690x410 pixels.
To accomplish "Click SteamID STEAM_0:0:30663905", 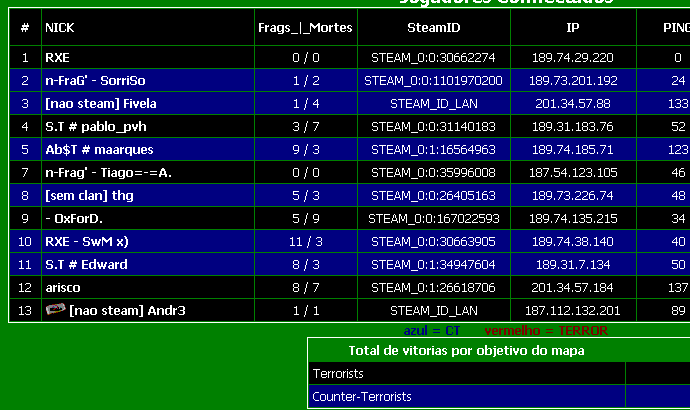I will (x=433, y=242).
